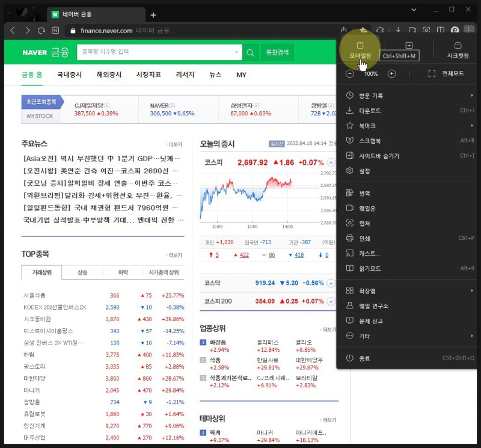Open the 시장지표 navigation tab
The height and width of the screenshot is (448, 481).
click(x=149, y=75)
